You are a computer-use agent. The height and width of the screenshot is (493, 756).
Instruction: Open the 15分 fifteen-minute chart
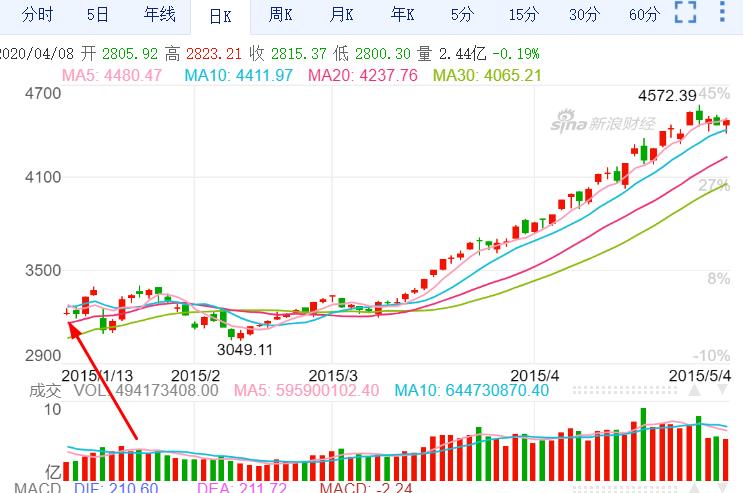(523, 14)
